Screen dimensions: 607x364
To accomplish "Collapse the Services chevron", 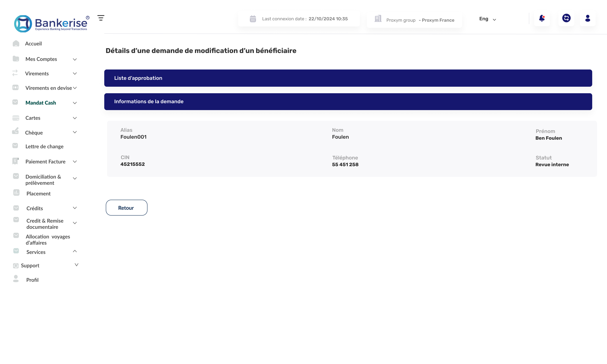I will point(75,251).
